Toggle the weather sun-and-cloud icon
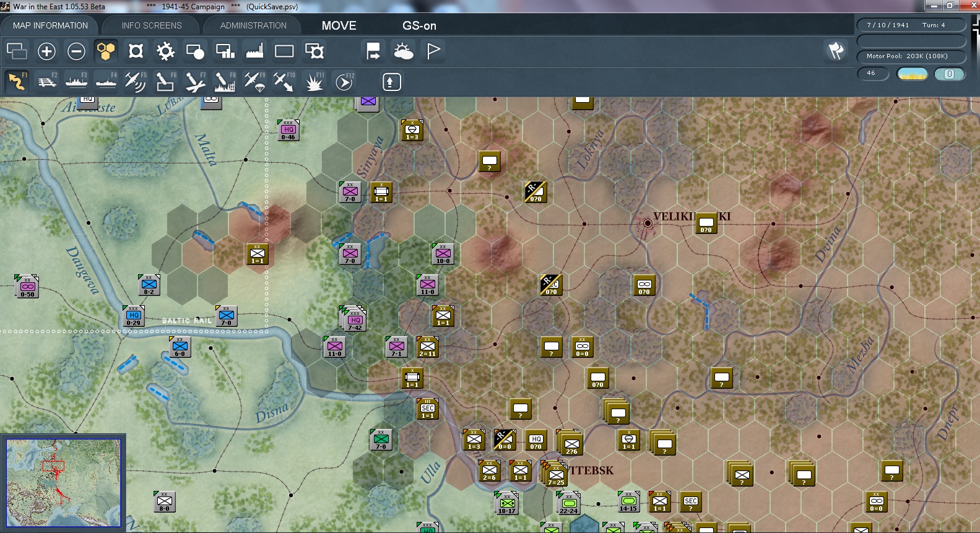The height and width of the screenshot is (533, 980). pos(404,51)
